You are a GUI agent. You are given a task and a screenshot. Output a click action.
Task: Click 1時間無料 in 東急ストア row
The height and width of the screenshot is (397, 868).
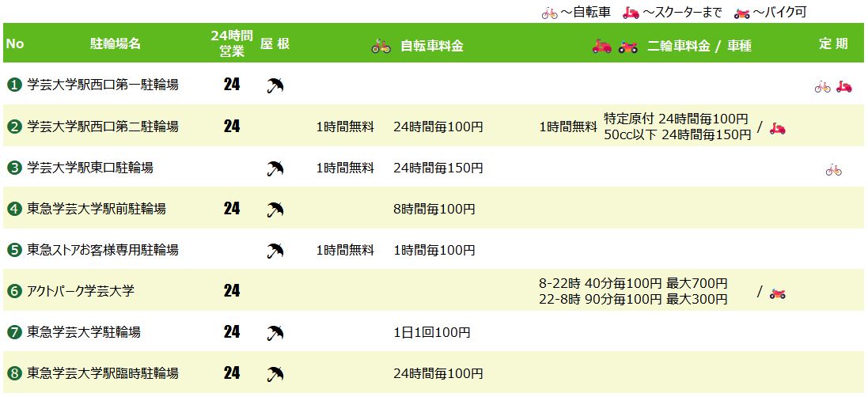(x=346, y=250)
